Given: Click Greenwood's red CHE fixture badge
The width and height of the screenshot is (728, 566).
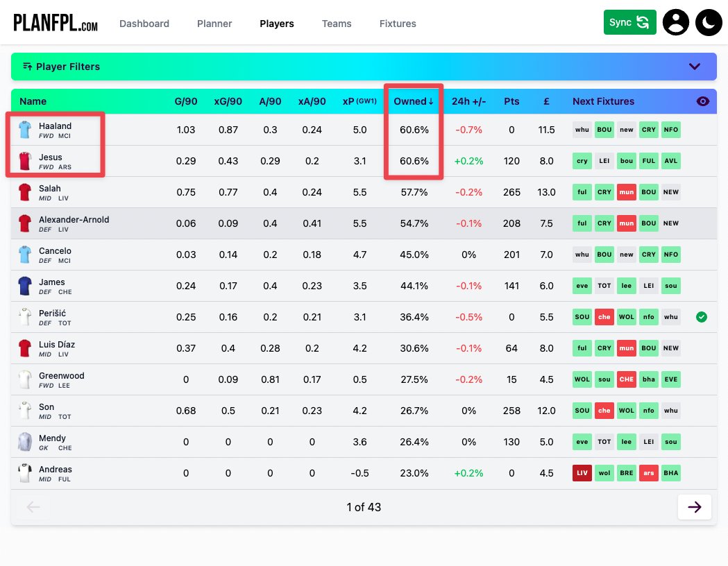Looking at the screenshot, I should (626, 379).
